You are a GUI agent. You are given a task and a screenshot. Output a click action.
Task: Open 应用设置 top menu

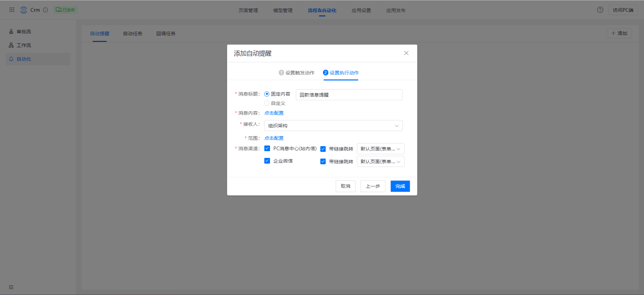coord(361,10)
